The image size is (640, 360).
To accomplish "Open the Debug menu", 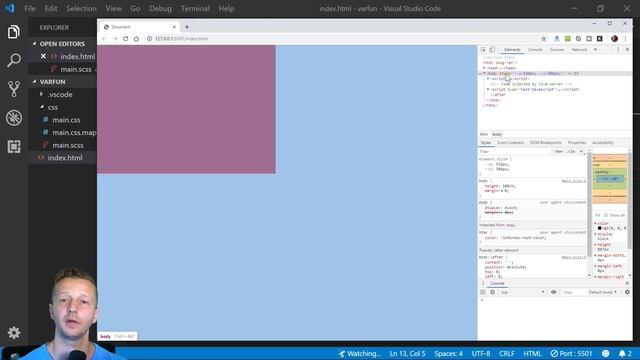I will [x=160, y=8].
